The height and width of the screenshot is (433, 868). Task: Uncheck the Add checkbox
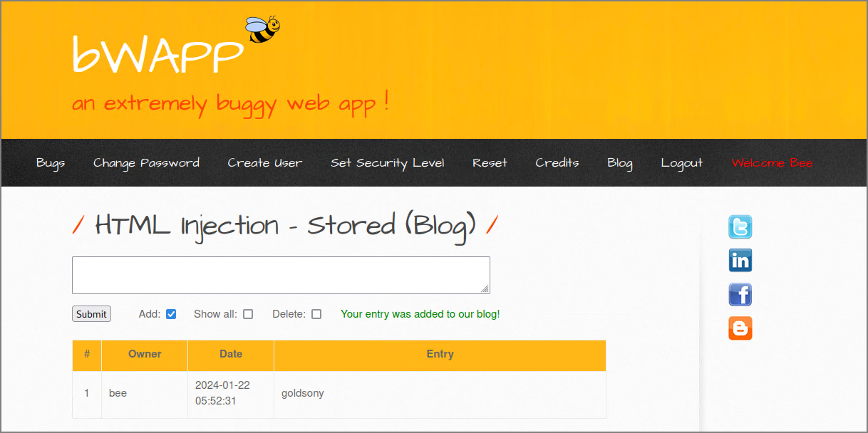coord(171,314)
